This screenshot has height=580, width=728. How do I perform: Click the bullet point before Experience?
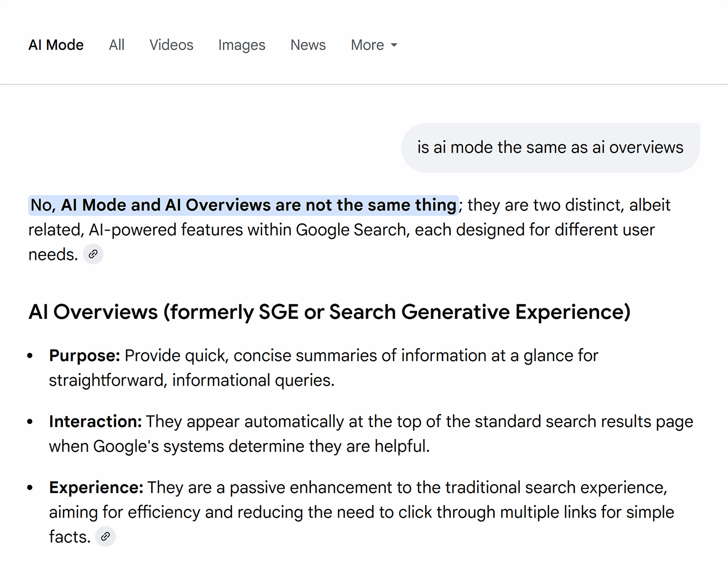tap(30, 487)
